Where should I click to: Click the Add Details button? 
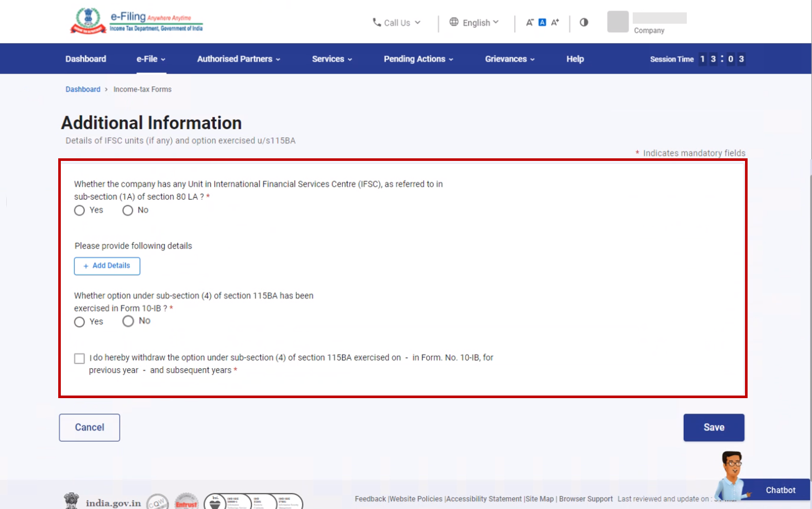[x=107, y=266]
